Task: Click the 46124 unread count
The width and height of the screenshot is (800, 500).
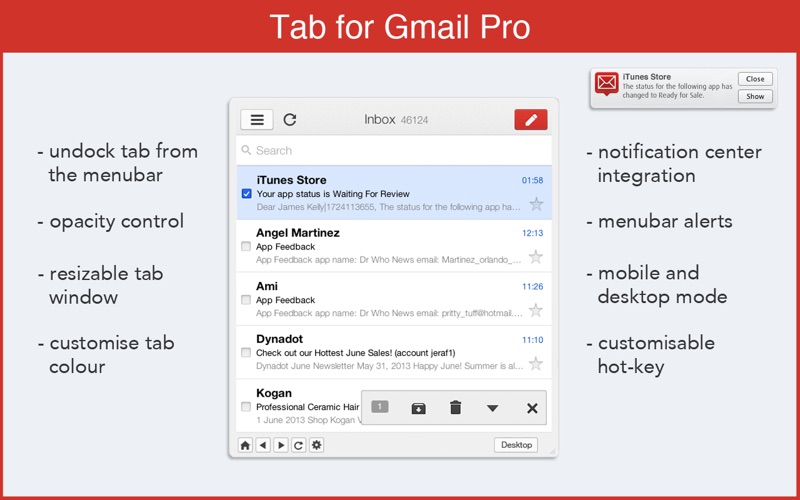Action: (x=414, y=120)
